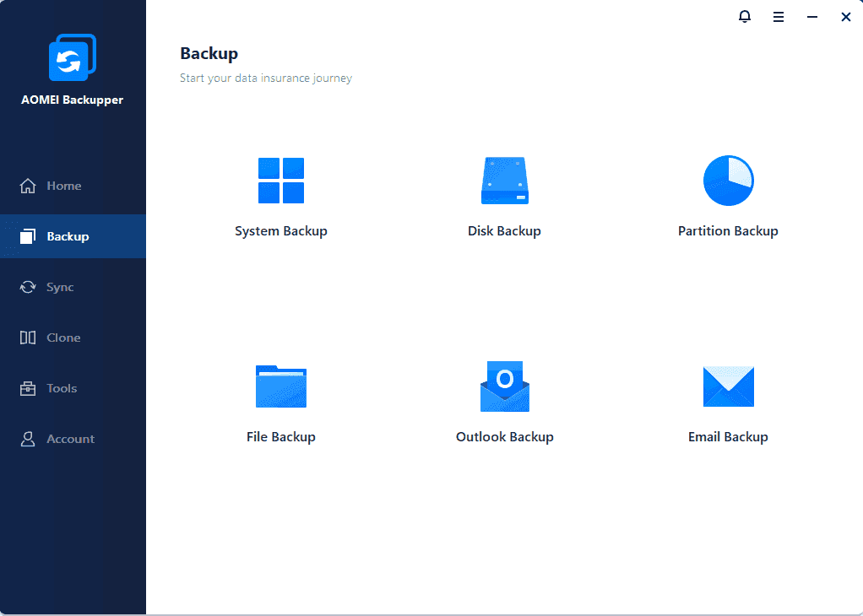Click the Home house icon
Viewport: 863px width, 616px height.
28,186
